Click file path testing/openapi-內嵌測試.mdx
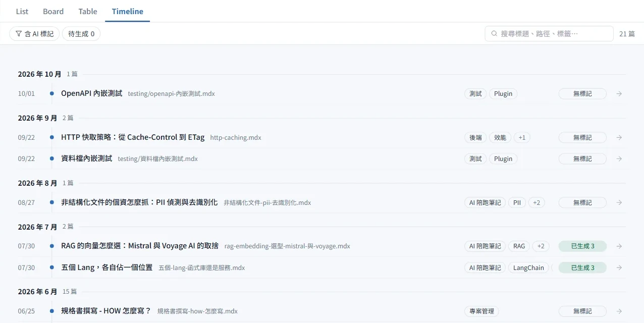 172,94
